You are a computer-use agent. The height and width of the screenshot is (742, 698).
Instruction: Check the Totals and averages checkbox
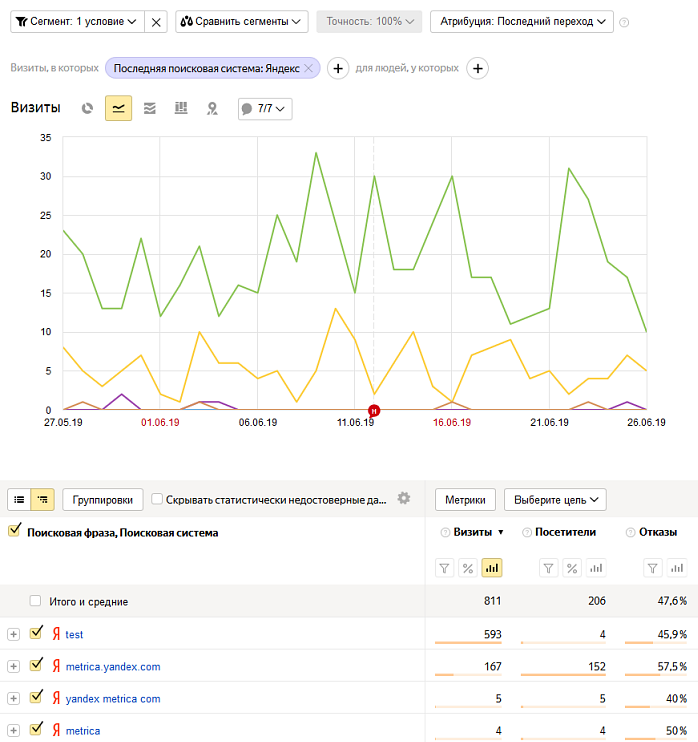35,601
